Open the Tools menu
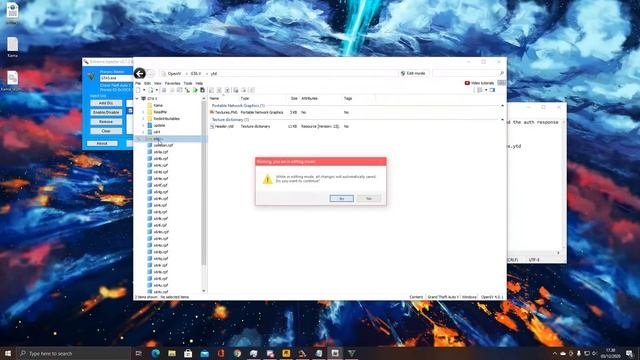This screenshot has width=640, height=360. [188, 83]
